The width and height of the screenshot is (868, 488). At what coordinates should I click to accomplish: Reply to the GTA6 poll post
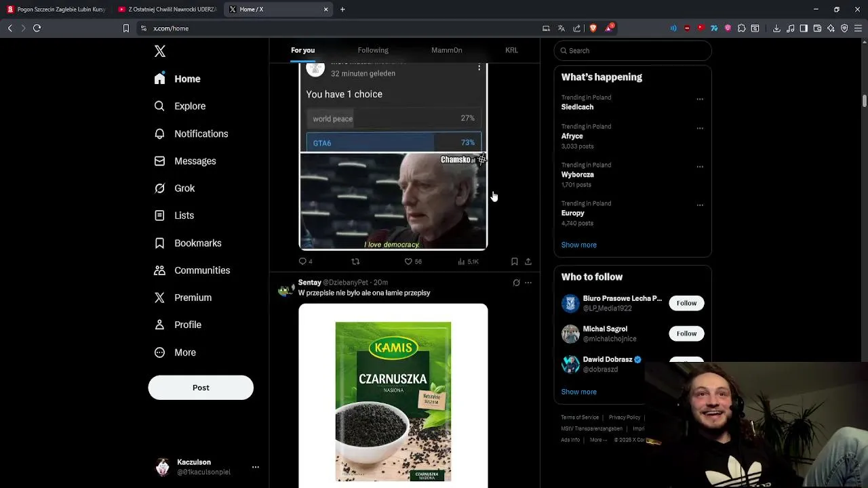click(x=305, y=262)
